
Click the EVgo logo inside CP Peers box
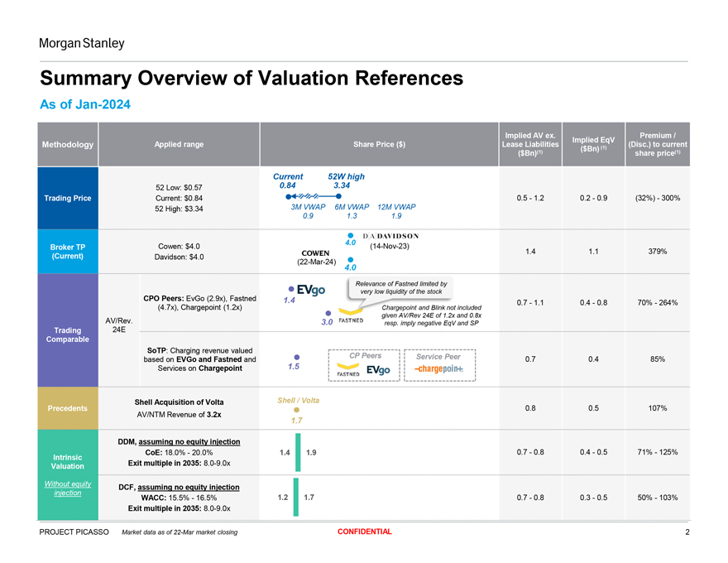tap(378, 369)
